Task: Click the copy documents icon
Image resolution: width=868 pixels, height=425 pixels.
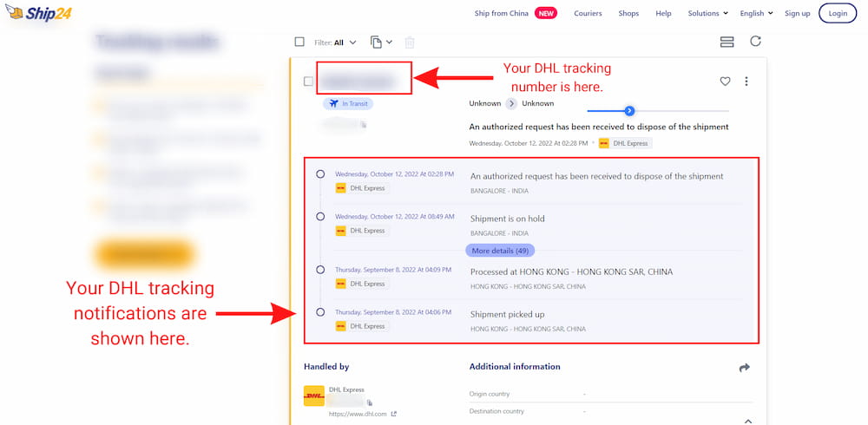Action: pyautogui.click(x=377, y=42)
